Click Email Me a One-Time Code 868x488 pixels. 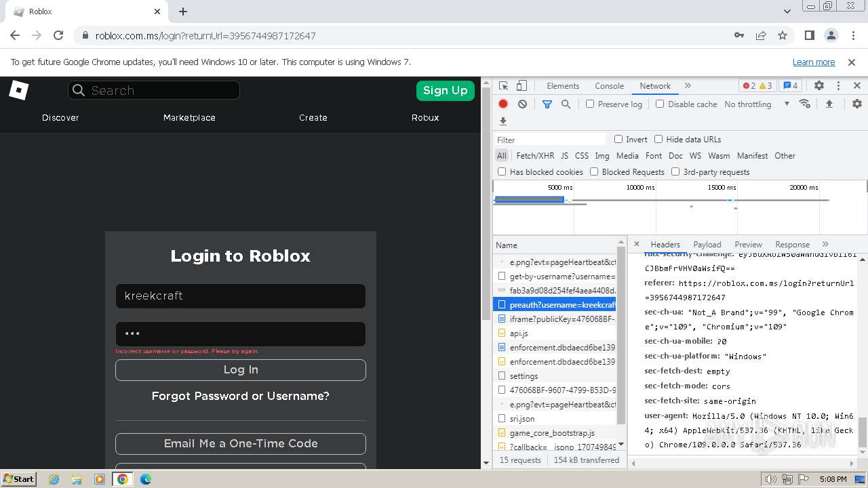[241, 443]
